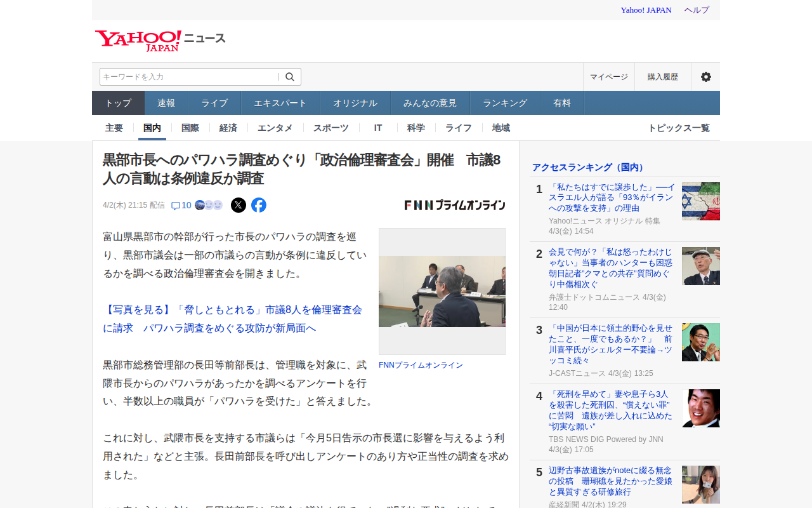The height and width of the screenshot is (508, 812).
Task: Select the 速報 navigation tab
Action: click(x=166, y=103)
